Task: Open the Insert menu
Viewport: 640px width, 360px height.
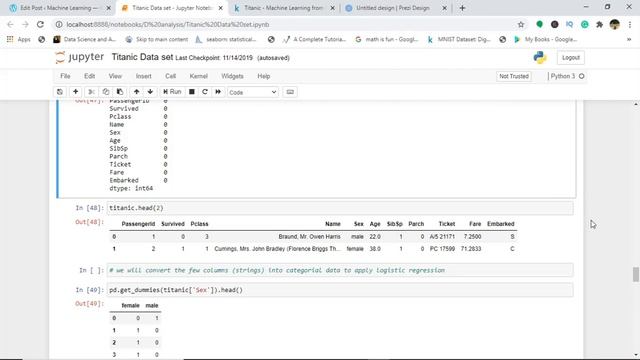Action: point(144,76)
